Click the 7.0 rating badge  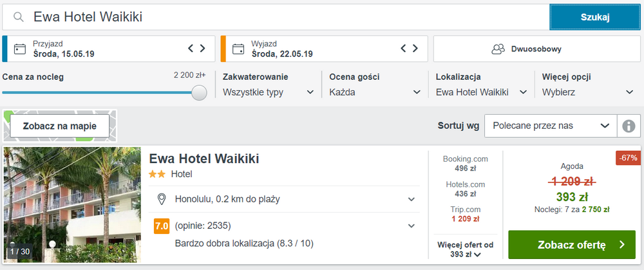tap(162, 226)
